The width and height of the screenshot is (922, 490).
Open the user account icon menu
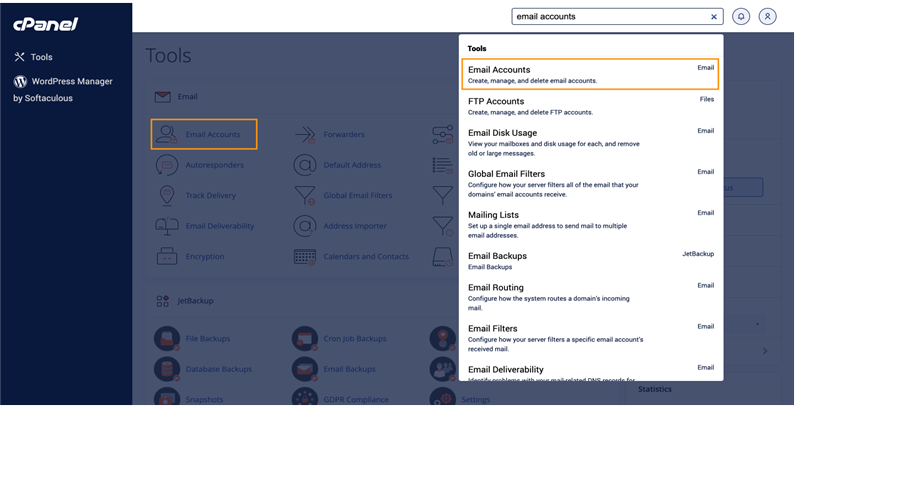tap(767, 17)
